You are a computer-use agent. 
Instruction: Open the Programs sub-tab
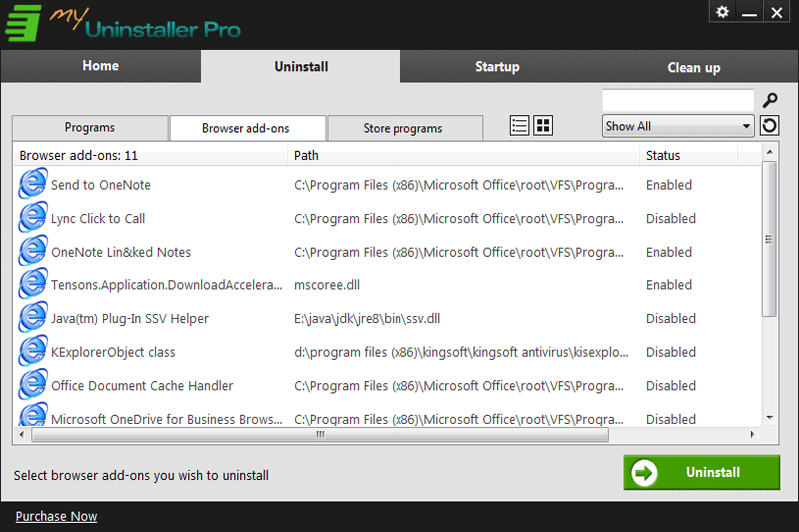pos(90,128)
